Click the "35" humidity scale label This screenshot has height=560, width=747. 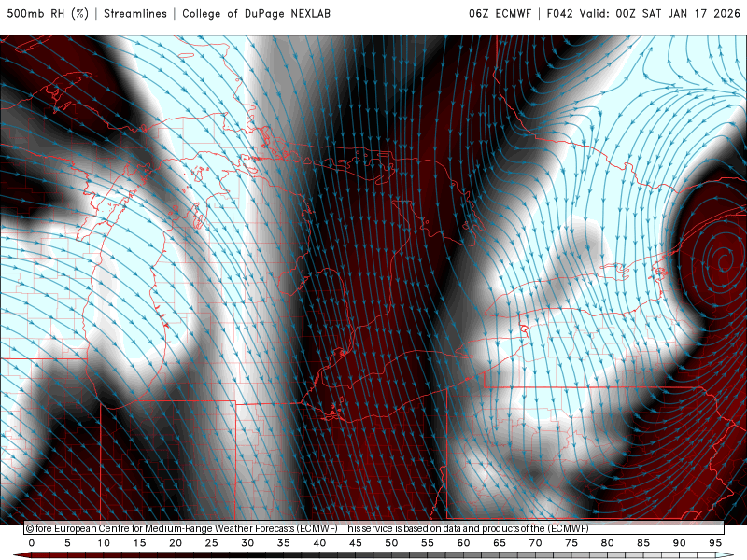click(284, 543)
